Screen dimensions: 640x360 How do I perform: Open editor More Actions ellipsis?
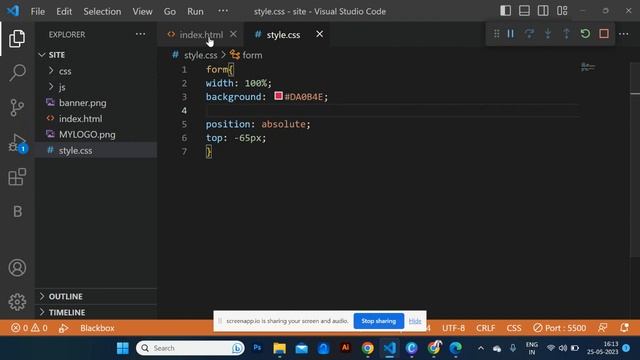coord(624,34)
